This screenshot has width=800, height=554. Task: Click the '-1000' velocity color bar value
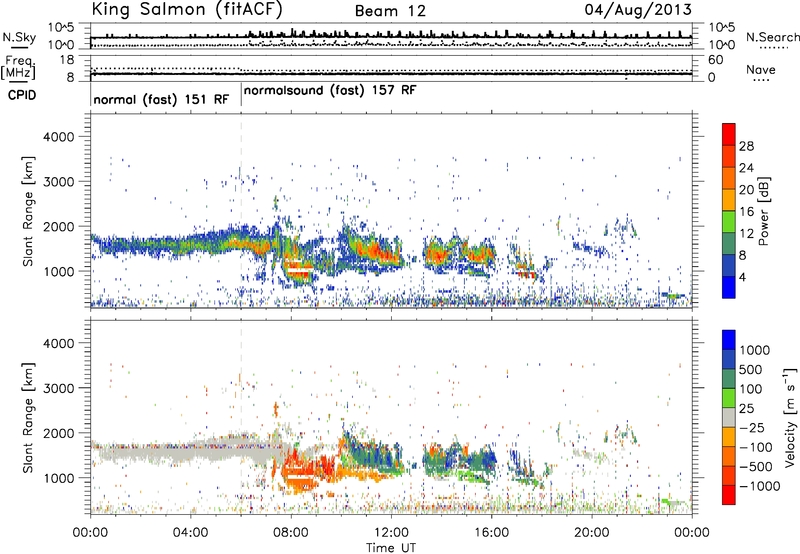pyautogui.click(x=760, y=486)
